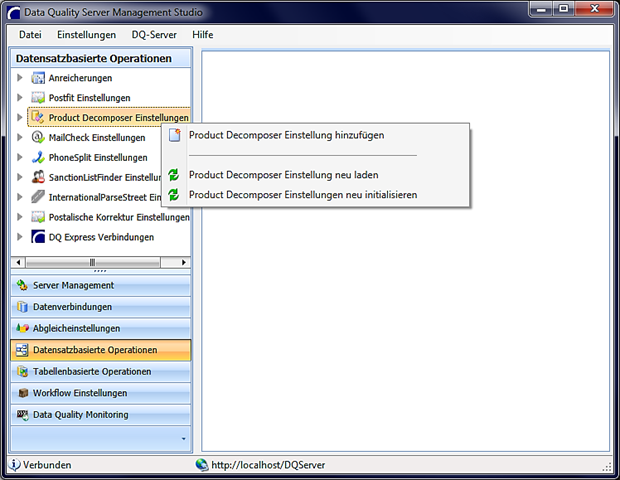Click the MailCheck at-sign icon
The height and width of the screenshot is (480, 620).
pyautogui.click(x=38, y=137)
